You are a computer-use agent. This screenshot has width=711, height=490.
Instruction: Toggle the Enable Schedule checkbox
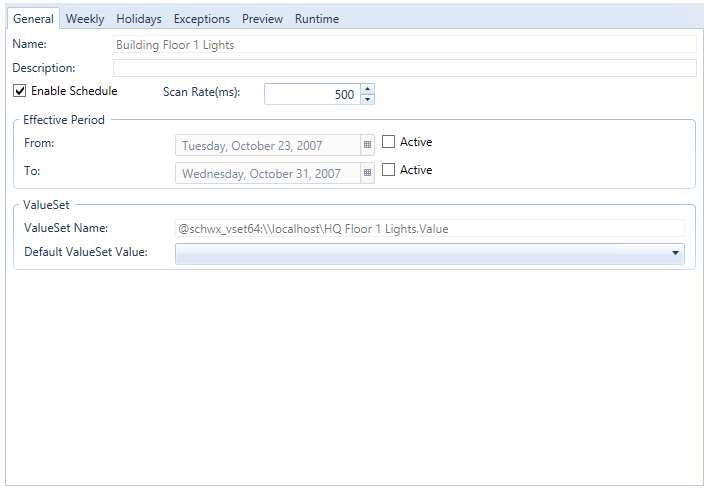(x=19, y=91)
